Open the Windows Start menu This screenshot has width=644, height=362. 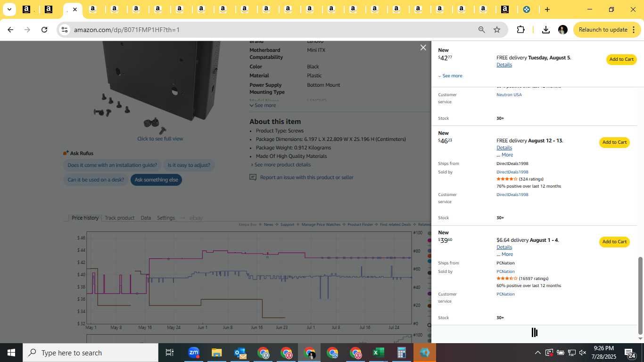11,353
